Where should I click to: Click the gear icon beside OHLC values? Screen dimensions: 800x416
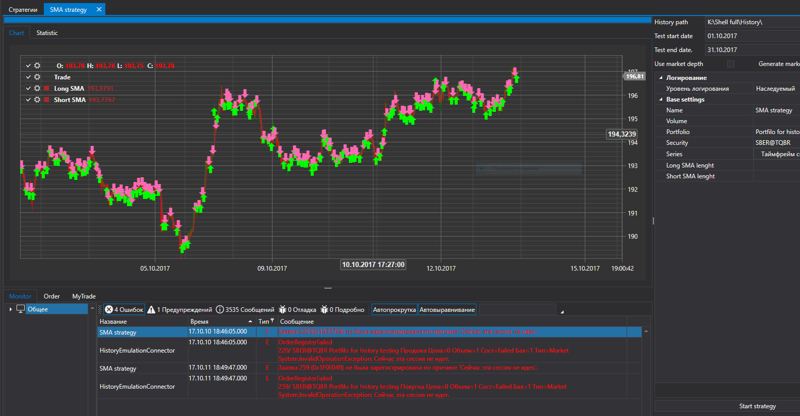click(37, 65)
